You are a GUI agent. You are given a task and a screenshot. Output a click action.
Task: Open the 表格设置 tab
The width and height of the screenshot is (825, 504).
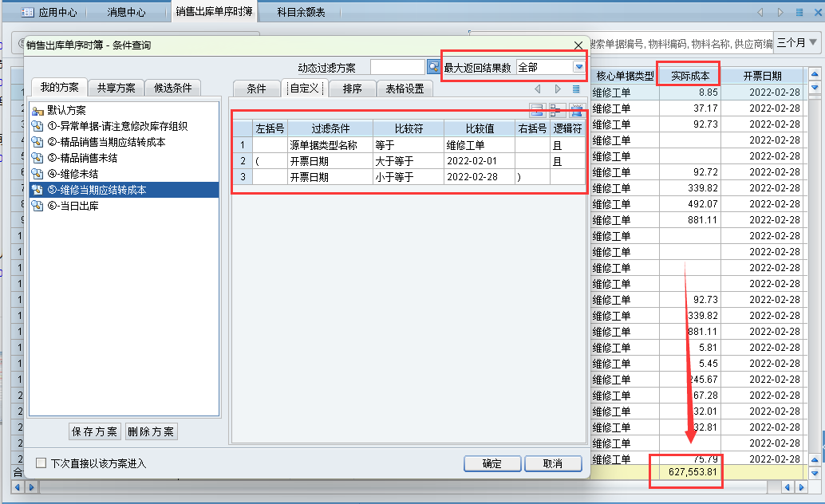click(x=405, y=89)
